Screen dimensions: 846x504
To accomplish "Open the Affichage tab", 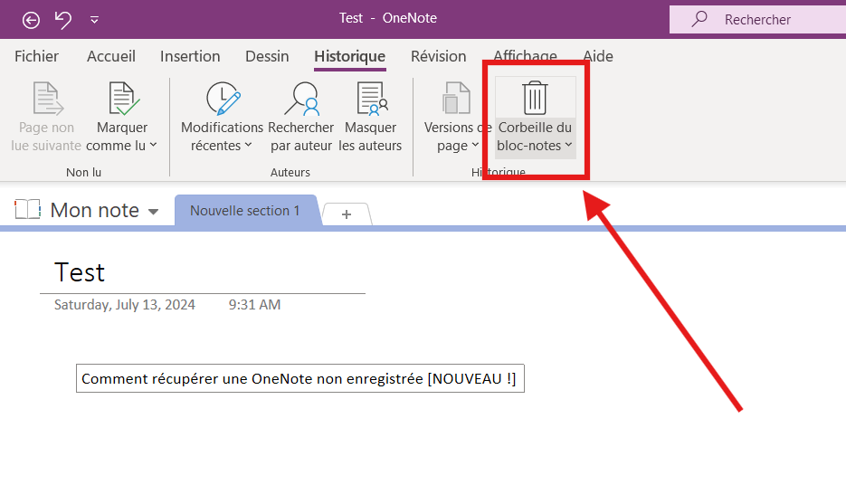I will point(525,55).
